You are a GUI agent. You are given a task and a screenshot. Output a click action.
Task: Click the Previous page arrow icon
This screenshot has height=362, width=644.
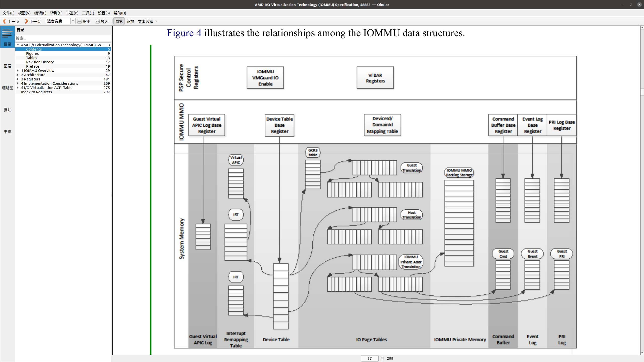[x=4, y=21]
